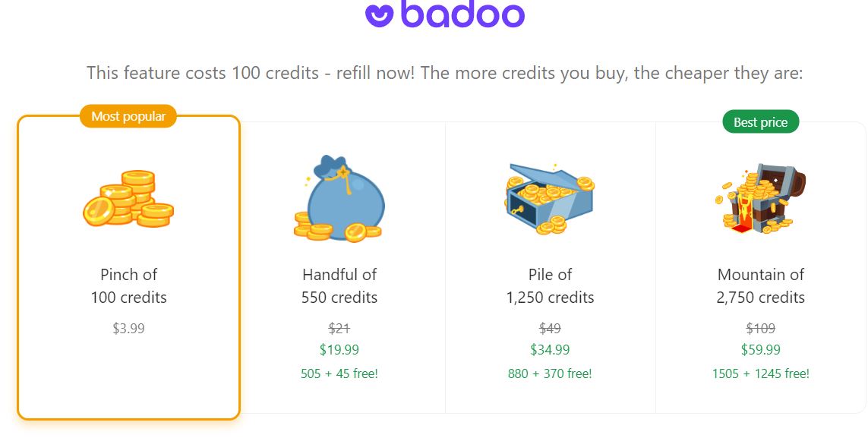This screenshot has width=868, height=438.
Task: Click the $3.99 price label
Action: click(x=128, y=329)
